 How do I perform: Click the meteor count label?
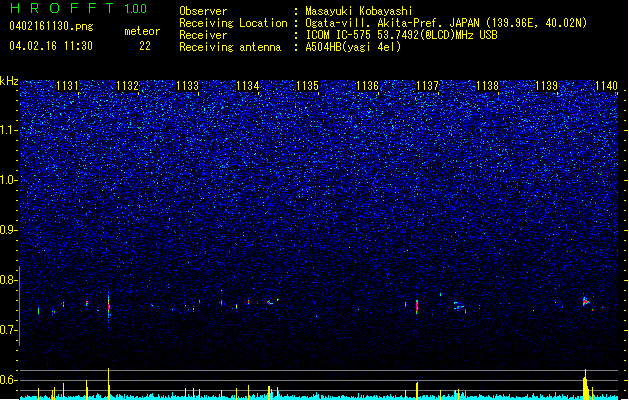(142, 31)
